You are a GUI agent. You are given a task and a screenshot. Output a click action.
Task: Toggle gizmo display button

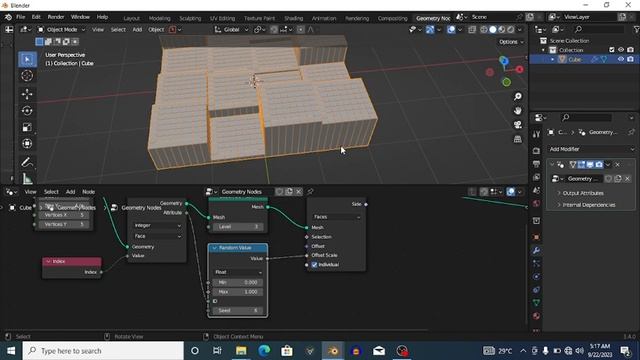(430, 29)
